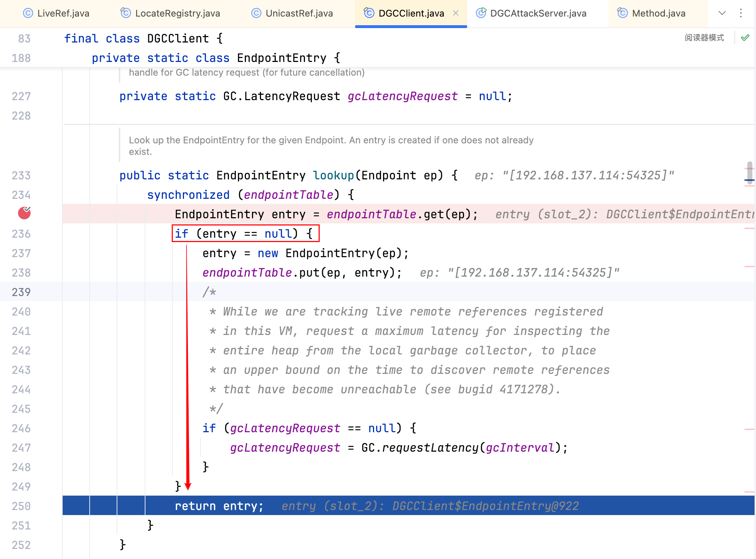The height and width of the screenshot is (559, 756).
Task: Click the DGCAttackServer.java runnable class icon
Action: [x=481, y=13]
